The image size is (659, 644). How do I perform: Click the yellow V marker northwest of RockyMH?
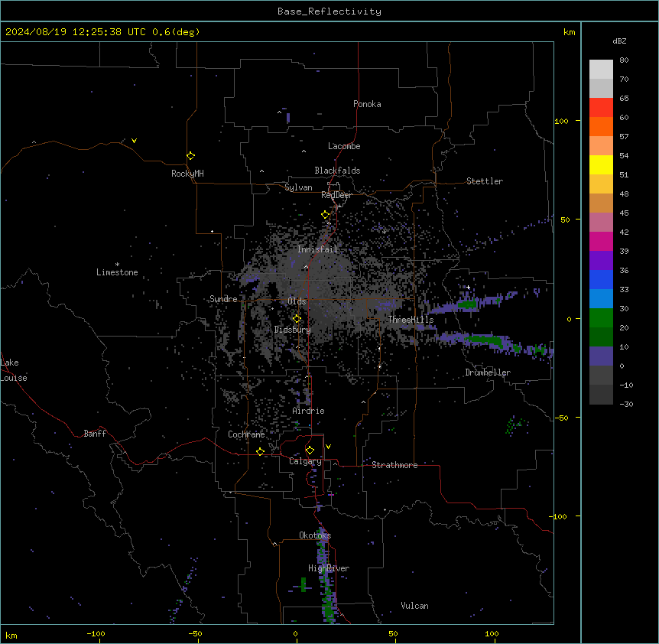coord(134,141)
